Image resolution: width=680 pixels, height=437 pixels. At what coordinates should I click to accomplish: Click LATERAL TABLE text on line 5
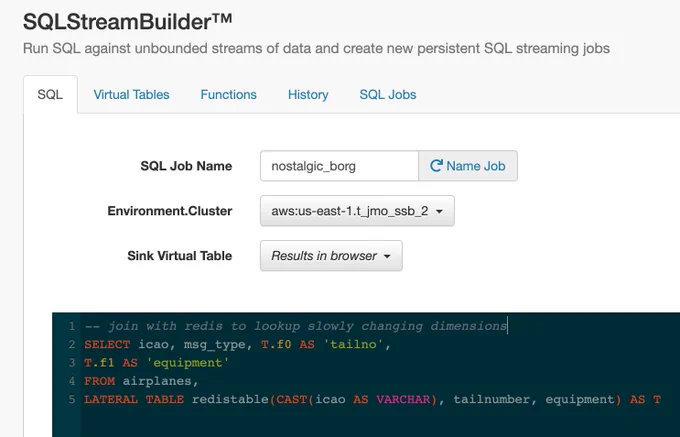(x=134, y=399)
